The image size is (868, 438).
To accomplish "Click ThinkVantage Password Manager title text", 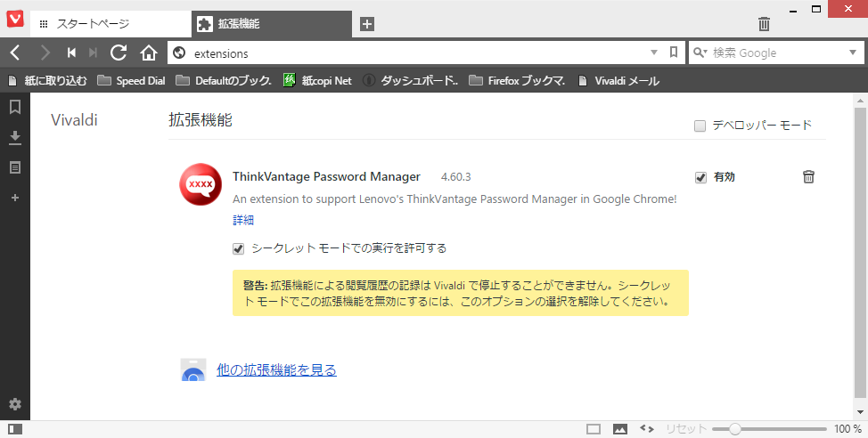I will coord(326,177).
